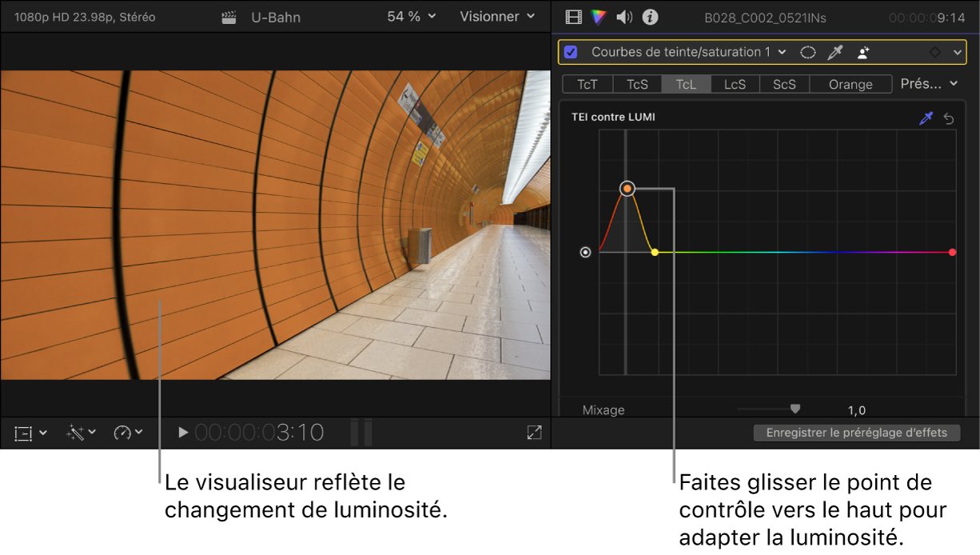Toggle viewer fullscreen with the arrows icon
The height and width of the screenshot is (555, 980).
[534, 433]
